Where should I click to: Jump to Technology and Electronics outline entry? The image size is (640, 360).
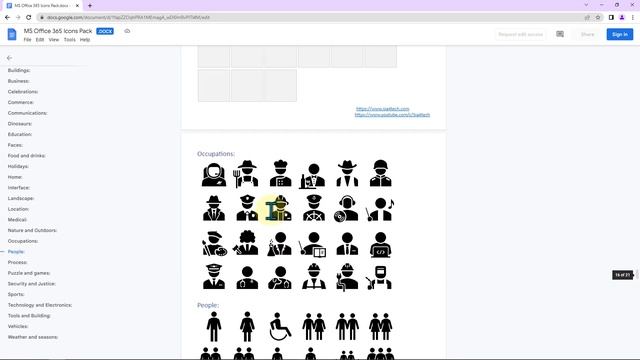pos(40,304)
